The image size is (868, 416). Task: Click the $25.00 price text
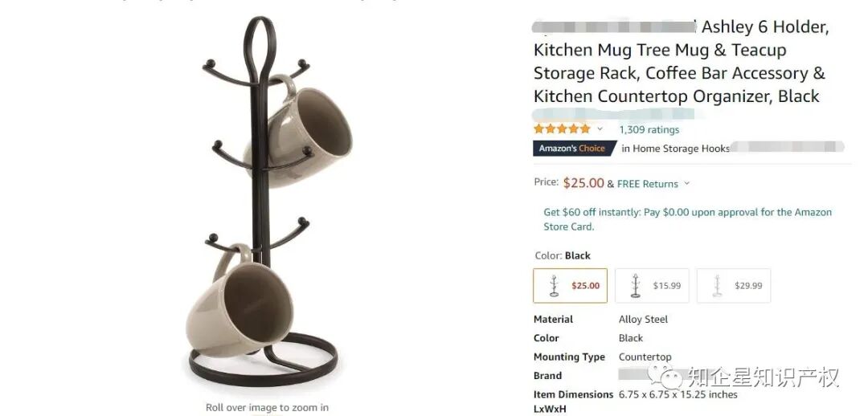(583, 183)
